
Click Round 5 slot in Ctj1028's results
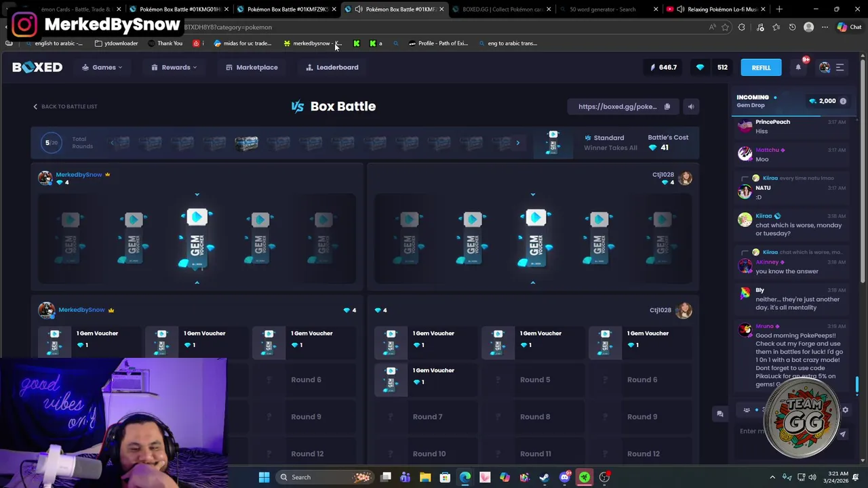535,380
